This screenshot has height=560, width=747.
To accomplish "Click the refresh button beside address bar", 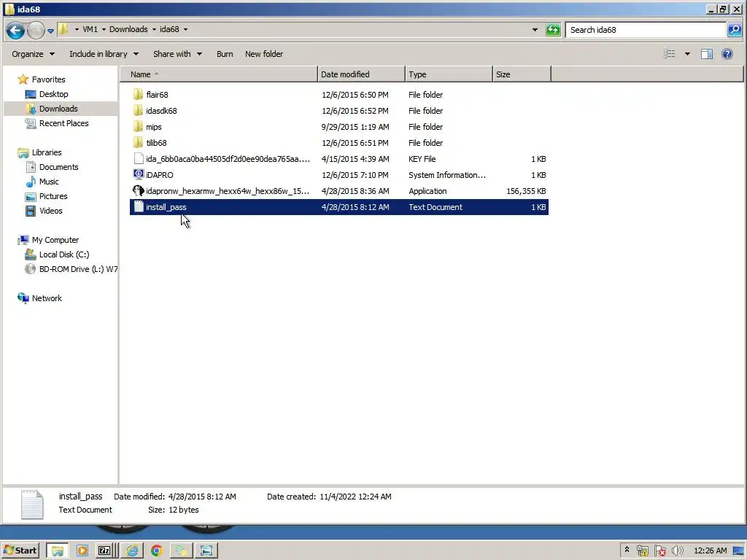I will 553,29.
